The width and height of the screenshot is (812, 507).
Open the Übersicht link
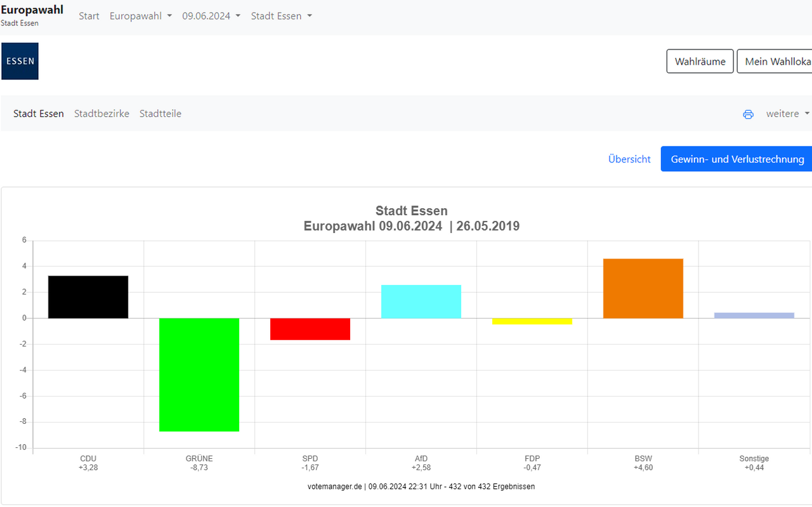point(629,159)
